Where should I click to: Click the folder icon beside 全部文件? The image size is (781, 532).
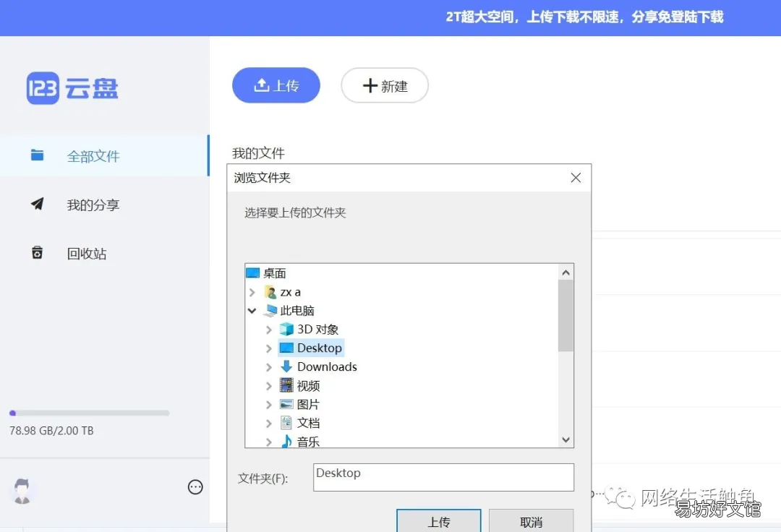[x=38, y=155]
